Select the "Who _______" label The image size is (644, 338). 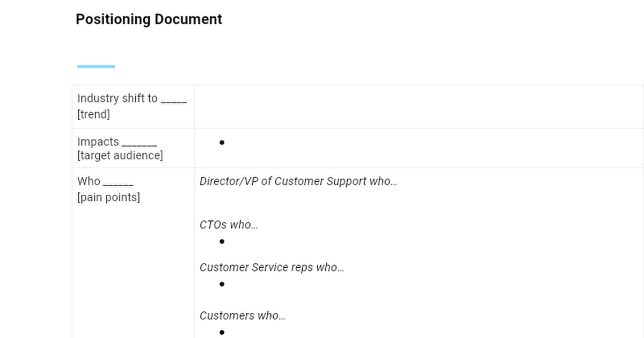point(106,181)
